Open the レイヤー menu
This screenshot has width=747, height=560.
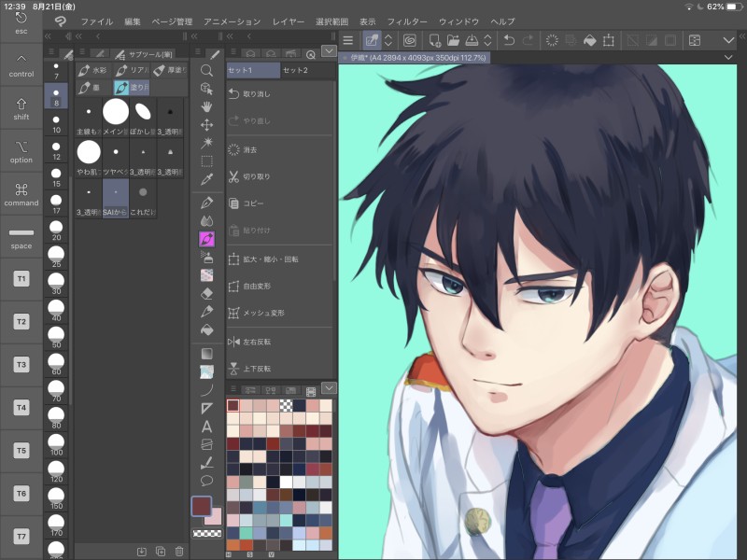[x=289, y=21]
